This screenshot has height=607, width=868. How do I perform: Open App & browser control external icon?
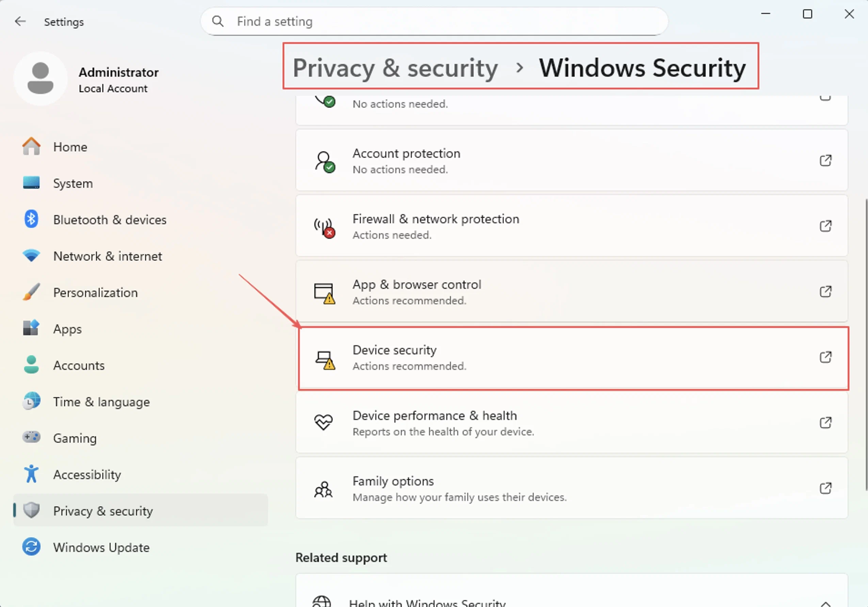coord(826,291)
